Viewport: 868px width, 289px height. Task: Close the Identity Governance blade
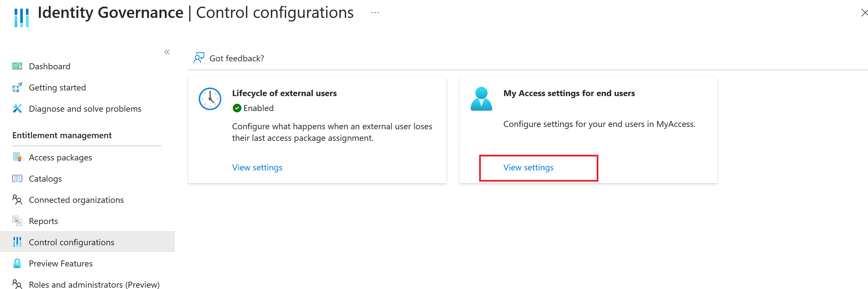pos(864,13)
